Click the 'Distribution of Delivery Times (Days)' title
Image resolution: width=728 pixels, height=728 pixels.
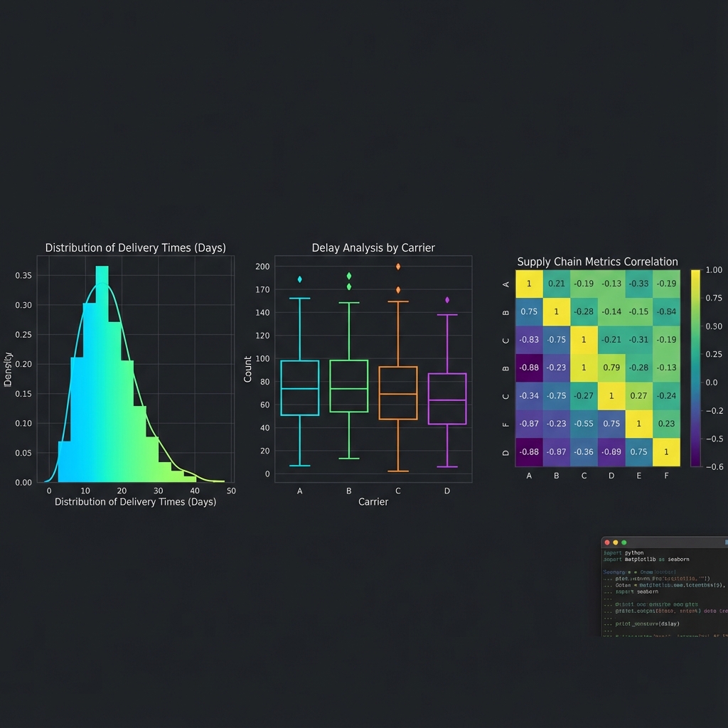coord(136,247)
